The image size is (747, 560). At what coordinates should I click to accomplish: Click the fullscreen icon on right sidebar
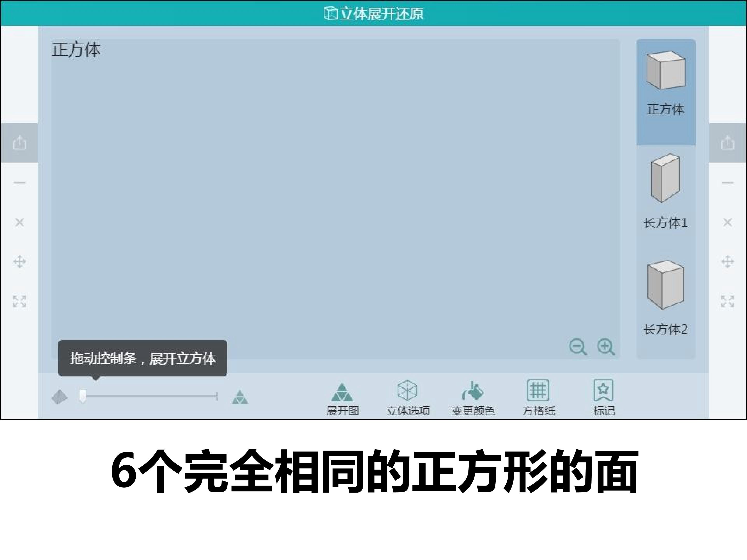click(x=727, y=302)
